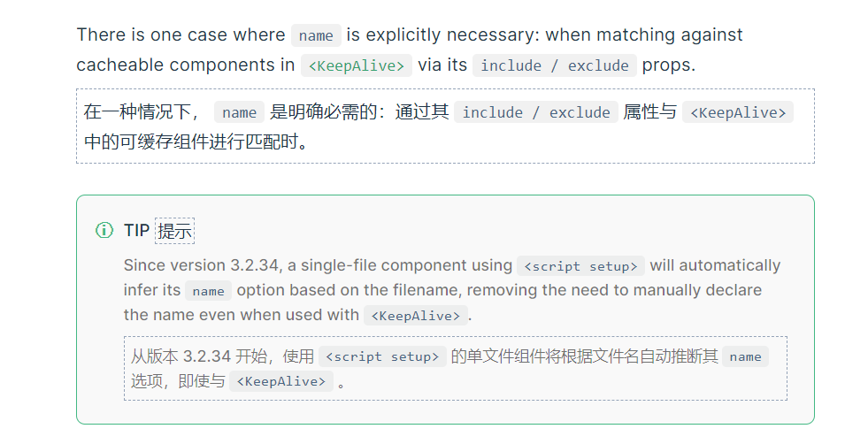Image resolution: width=868 pixels, height=444 pixels.
Task: Click <KeepAlive> tag after "even when used with"
Action: (415, 316)
